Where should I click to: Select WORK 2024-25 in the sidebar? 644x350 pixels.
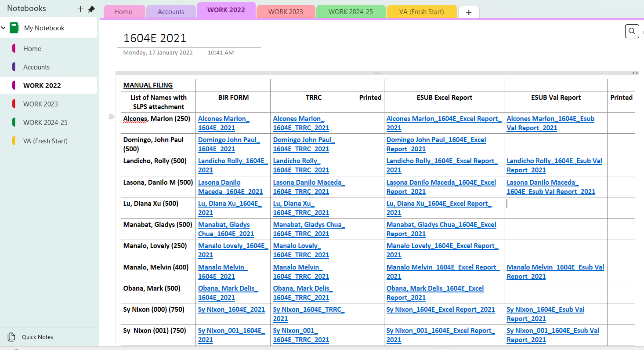(48, 123)
